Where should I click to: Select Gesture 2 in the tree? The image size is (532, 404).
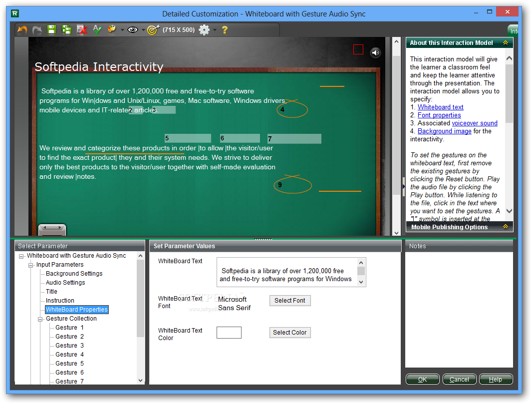pyautogui.click(x=69, y=337)
